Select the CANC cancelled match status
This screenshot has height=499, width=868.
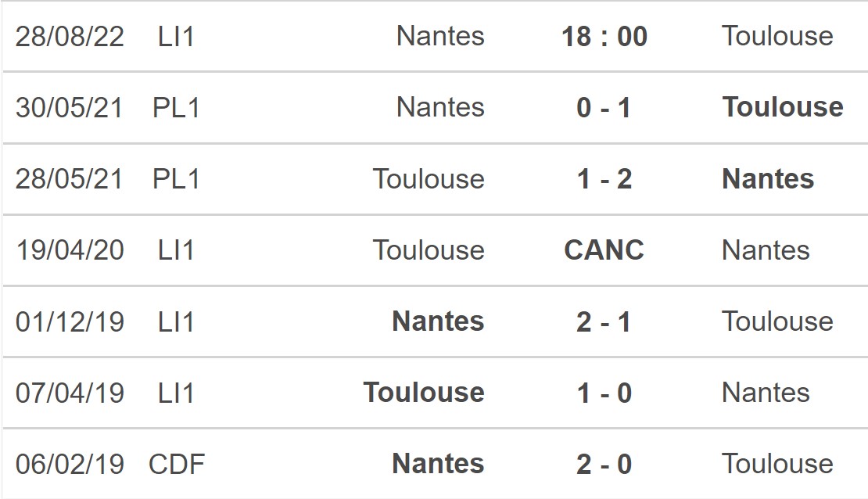[604, 250]
